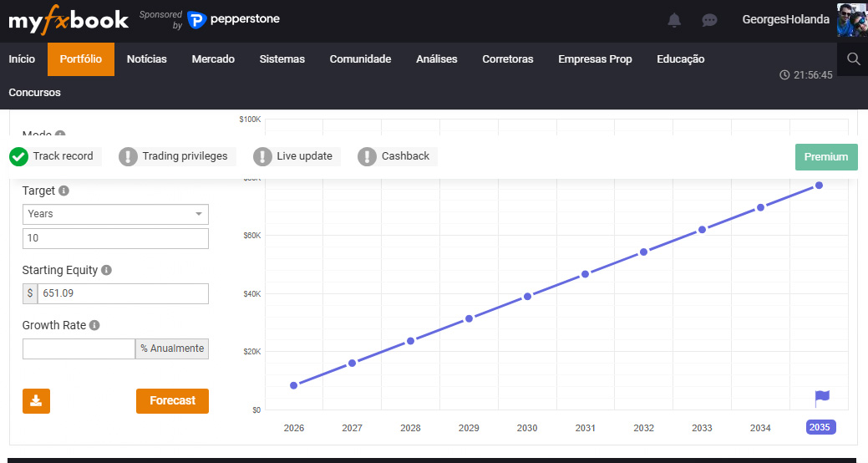Click the Live update status indicator
Image resolution: width=868 pixels, height=463 pixels.
[x=296, y=156]
